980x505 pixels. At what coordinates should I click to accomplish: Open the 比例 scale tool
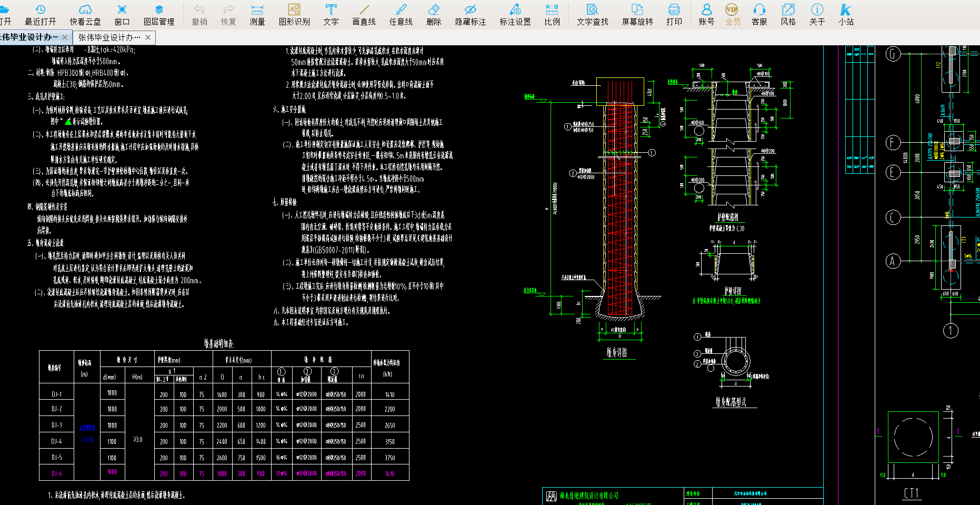coord(552,15)
